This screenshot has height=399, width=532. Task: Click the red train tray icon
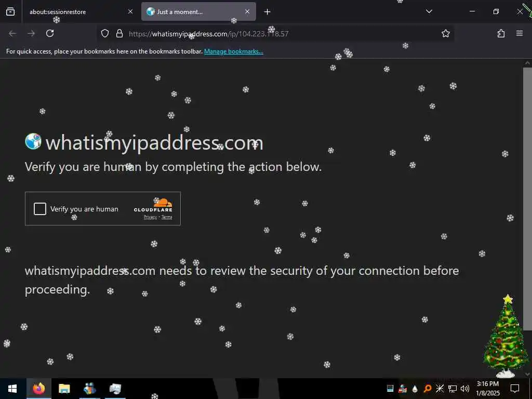(x=403, y=389)
